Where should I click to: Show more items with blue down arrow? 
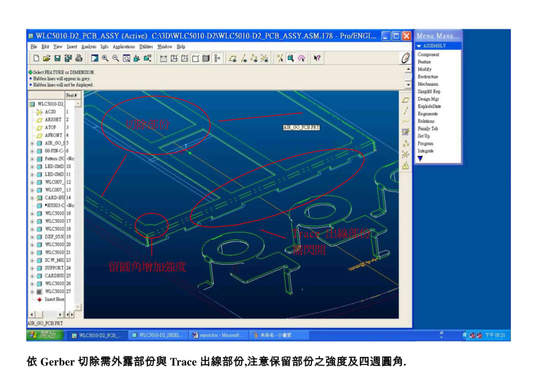[x=420, y=159]
